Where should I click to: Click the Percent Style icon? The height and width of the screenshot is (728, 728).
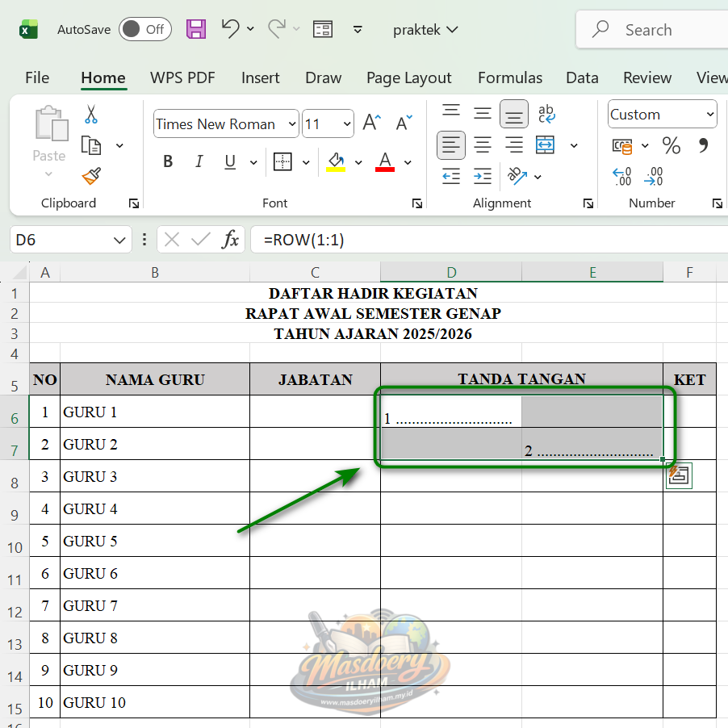671,145
